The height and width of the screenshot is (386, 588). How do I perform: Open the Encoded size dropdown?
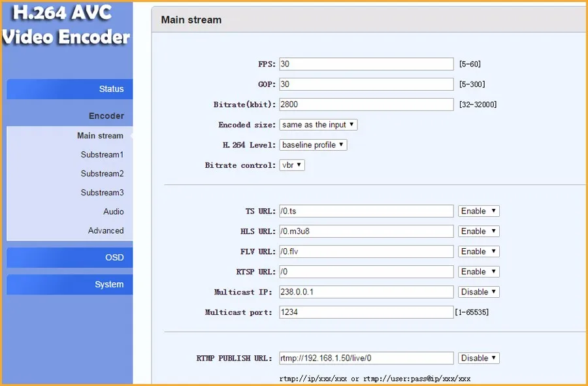(x=318, y=124)
